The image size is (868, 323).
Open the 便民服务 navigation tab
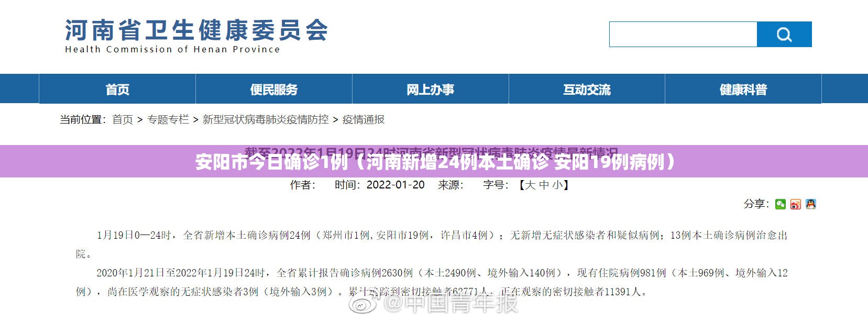pos(273,89)
